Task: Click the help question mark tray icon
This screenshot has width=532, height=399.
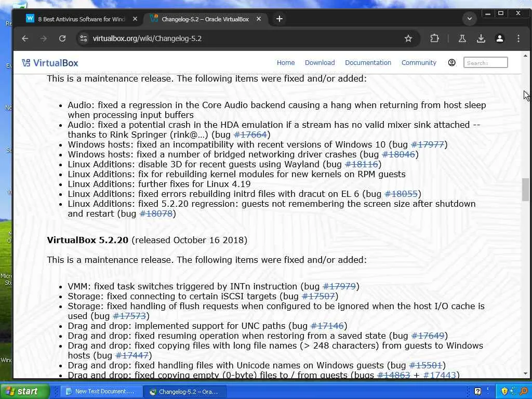Action: click(x=478, y=391)
